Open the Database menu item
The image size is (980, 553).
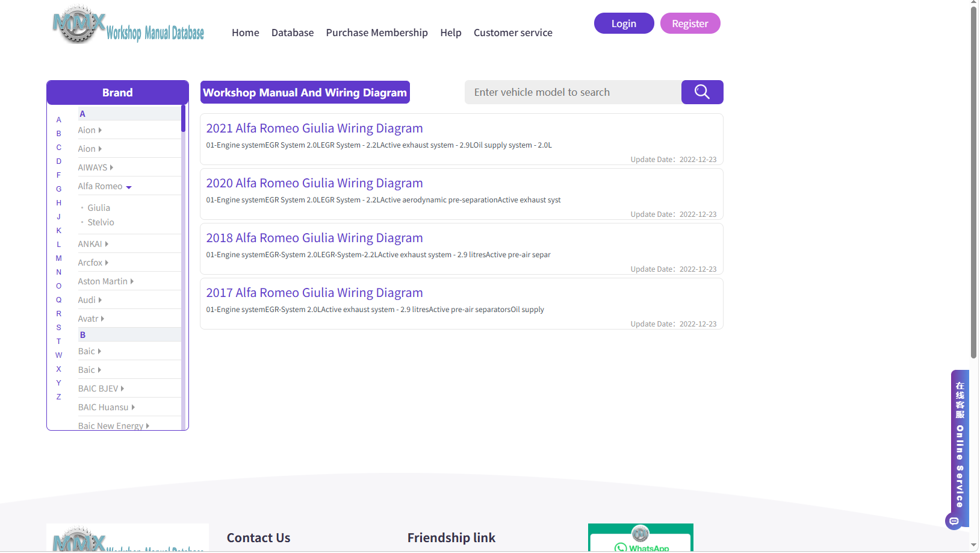[293, 33]
